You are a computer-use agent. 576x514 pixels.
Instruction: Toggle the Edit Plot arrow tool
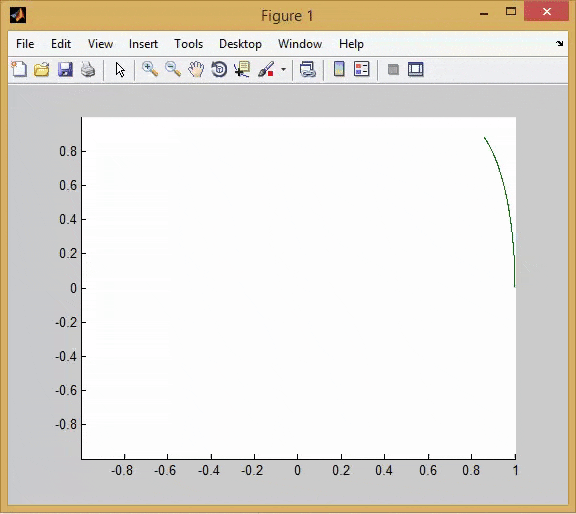120,69
